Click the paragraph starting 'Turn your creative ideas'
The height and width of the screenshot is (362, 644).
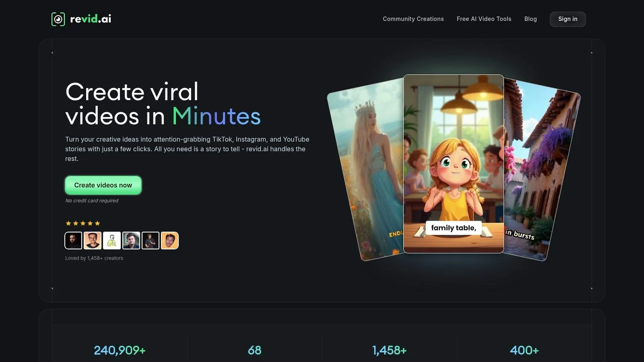point(187,149)
